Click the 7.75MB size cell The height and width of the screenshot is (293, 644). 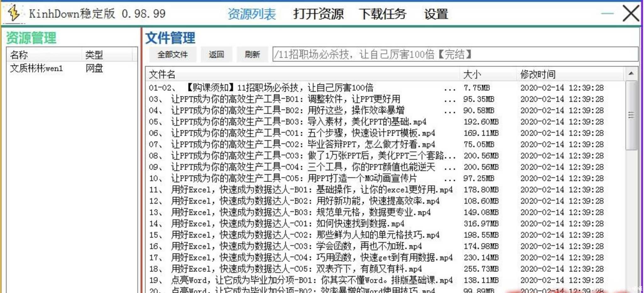[477, 88]
